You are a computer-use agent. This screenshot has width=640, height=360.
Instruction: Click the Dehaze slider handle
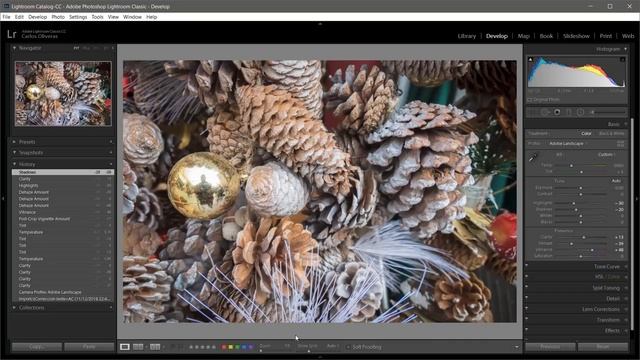coord(571,243)
